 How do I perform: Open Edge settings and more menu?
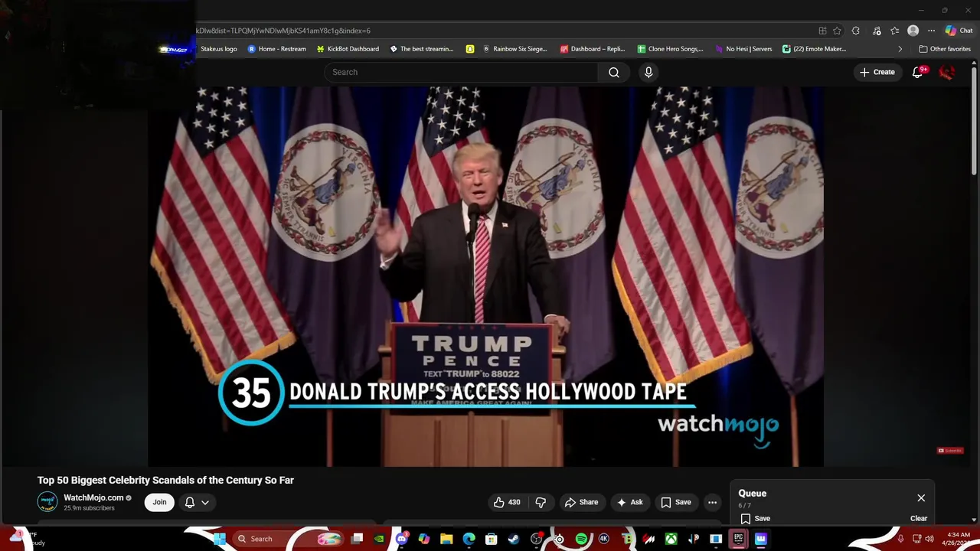[x=932, y=31]
